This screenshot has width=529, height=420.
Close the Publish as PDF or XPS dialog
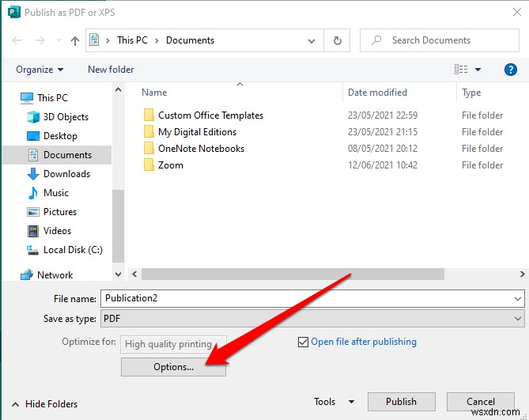pos(517,13)
